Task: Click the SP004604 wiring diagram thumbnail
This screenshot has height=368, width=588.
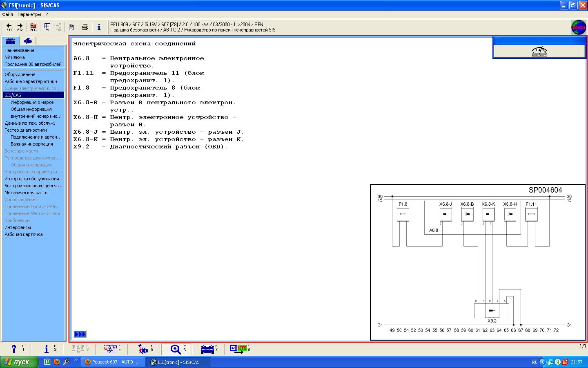Action: [x=477, y=262]
